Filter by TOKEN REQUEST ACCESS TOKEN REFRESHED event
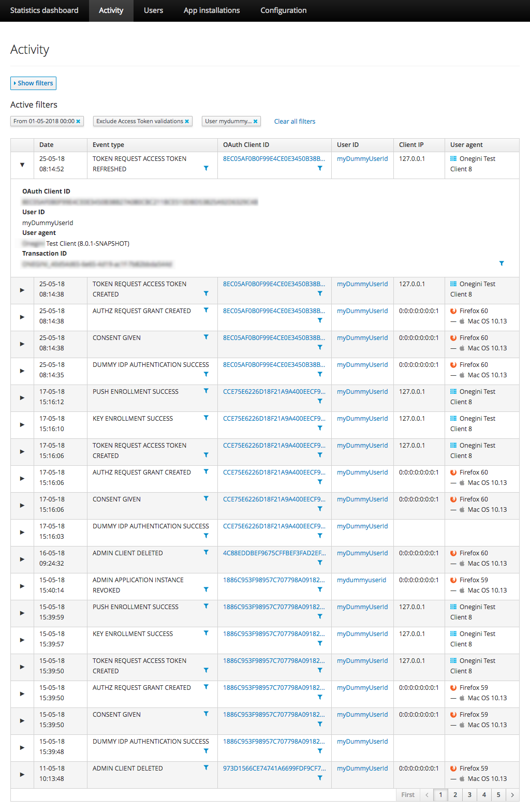Viewport: 530px width, 812px height. 206,168
